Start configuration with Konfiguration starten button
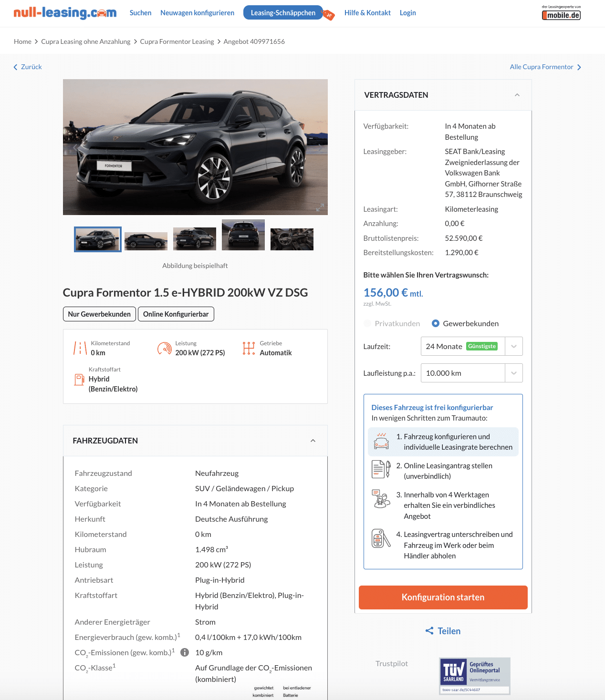 [443, 597]
